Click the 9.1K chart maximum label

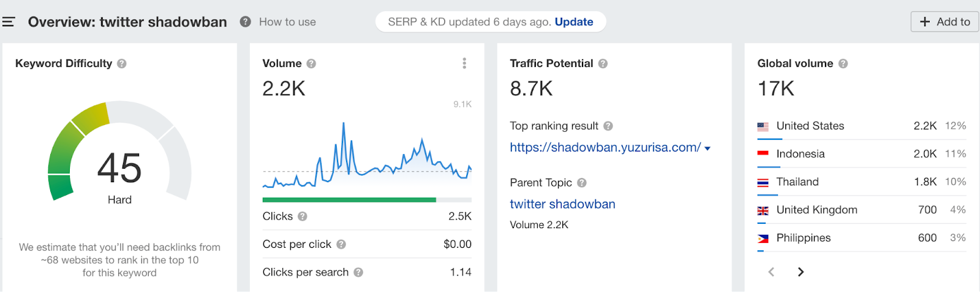click(x=462, y=104)
